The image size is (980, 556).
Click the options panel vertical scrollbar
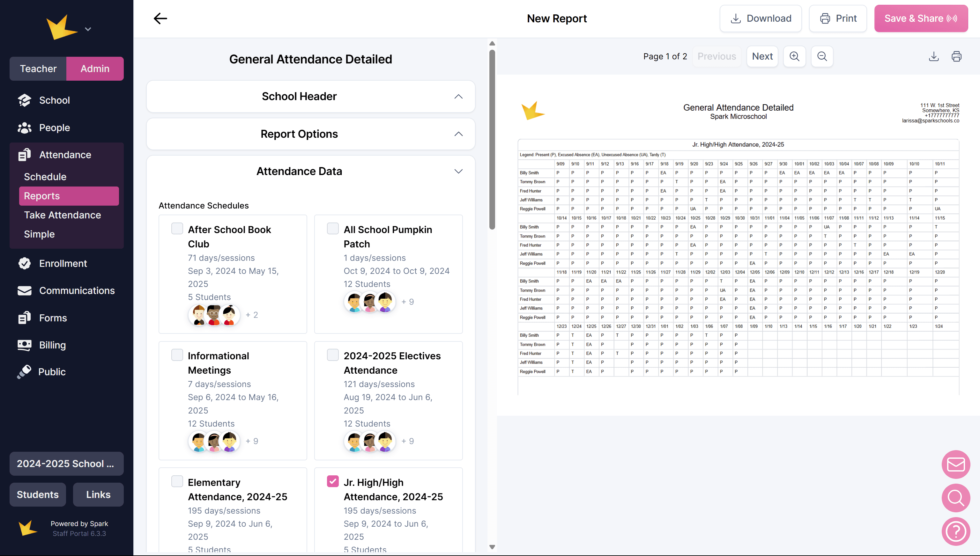492,139
